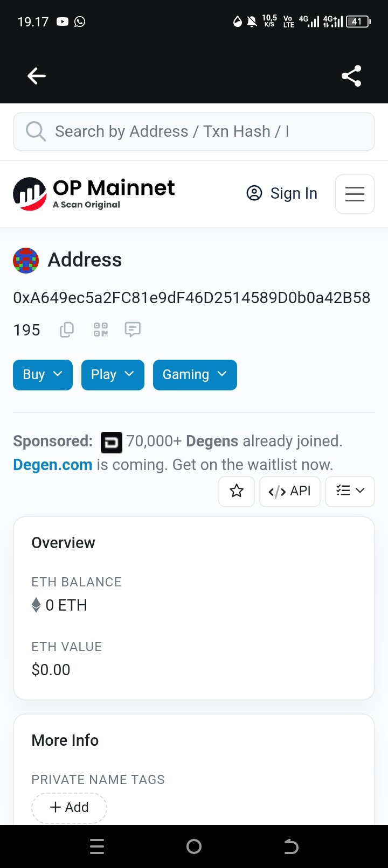Viewport: 388px width, 868px height.
Task: Tap the Android recent apps button
Action: pos(97,846)
